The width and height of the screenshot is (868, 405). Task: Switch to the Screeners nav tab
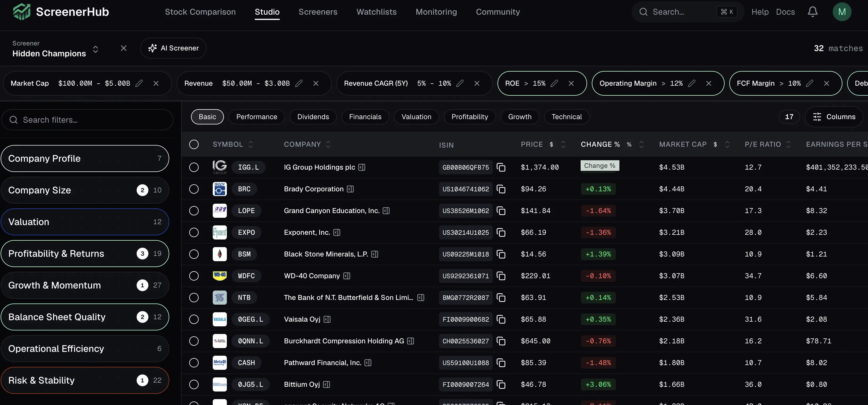(x=318, y=12)
